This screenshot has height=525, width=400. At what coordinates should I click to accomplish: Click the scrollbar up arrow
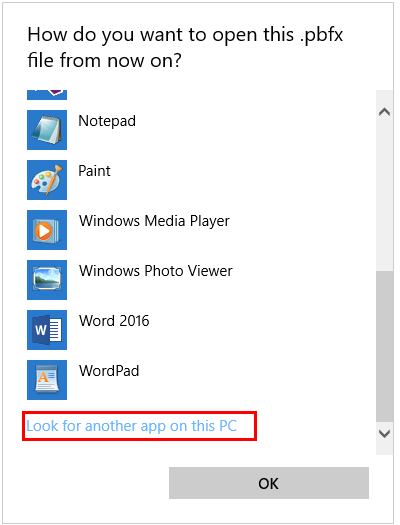[384, 112]
